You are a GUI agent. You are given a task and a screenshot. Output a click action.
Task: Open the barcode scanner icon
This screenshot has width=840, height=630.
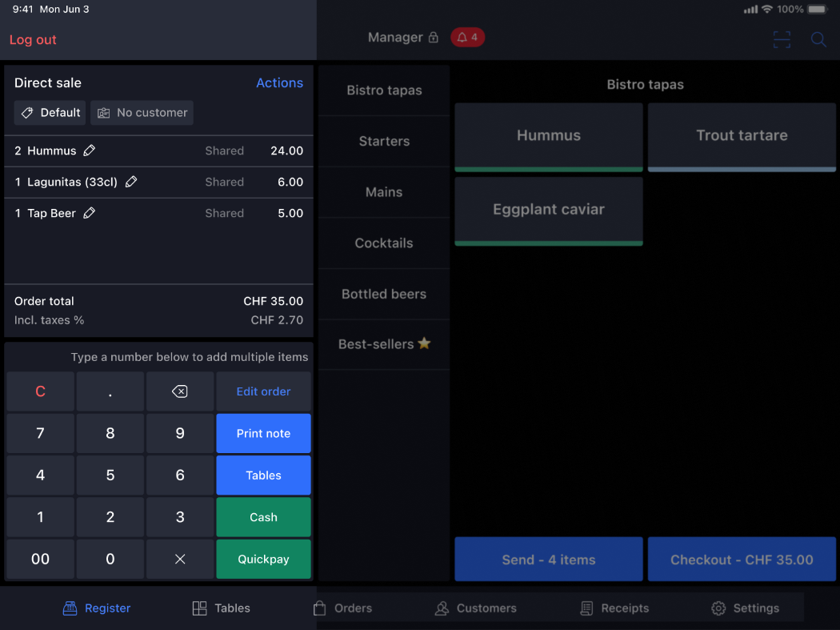(x=782, y=39)
